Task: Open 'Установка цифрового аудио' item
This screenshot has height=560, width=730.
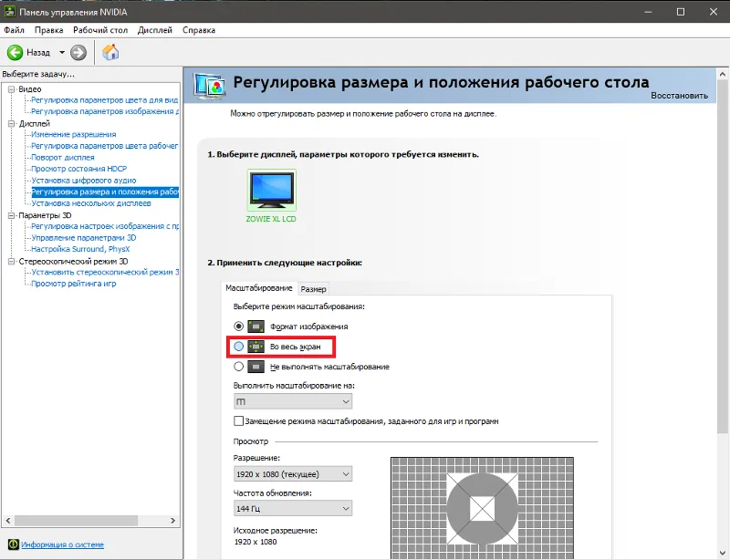Action: [84, 181]
